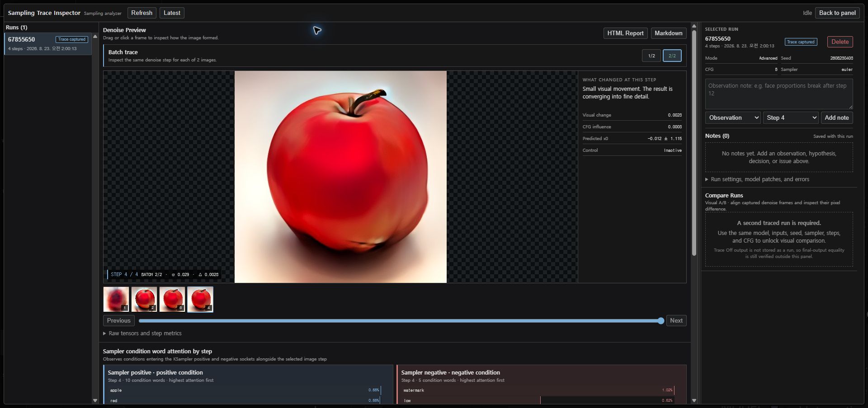The height and width of the screenshot is (408, 868).
Task: Click Trace captured badge in runs list
Action: tap(71, 39)
